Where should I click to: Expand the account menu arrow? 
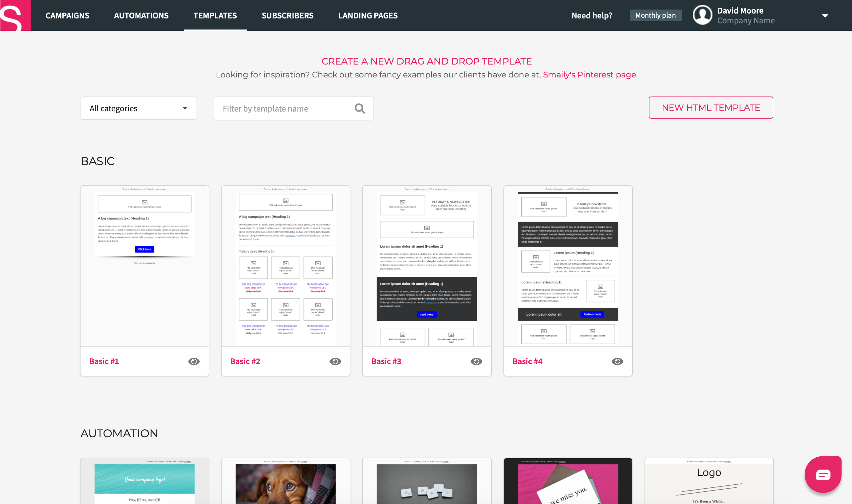pos(825,16)
